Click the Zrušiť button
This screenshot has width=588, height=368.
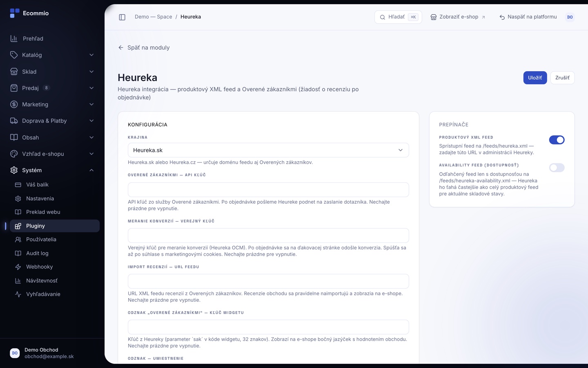coord(562,78)
